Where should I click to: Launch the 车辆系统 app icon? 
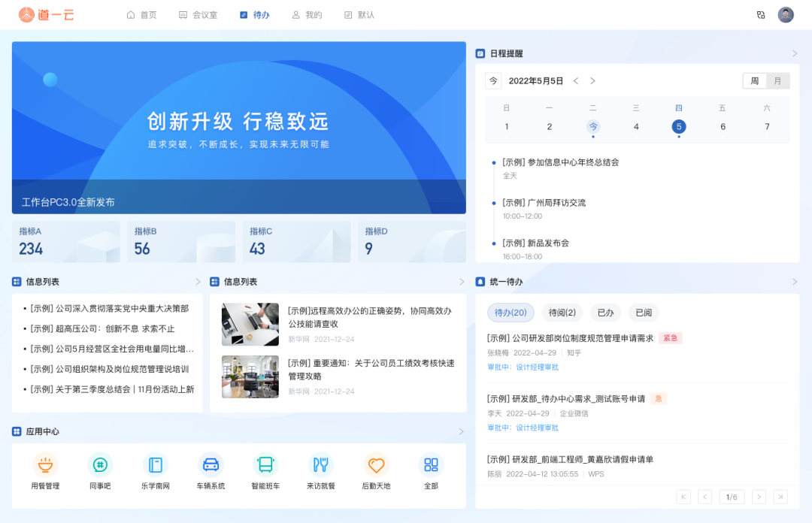click(211, 465)
